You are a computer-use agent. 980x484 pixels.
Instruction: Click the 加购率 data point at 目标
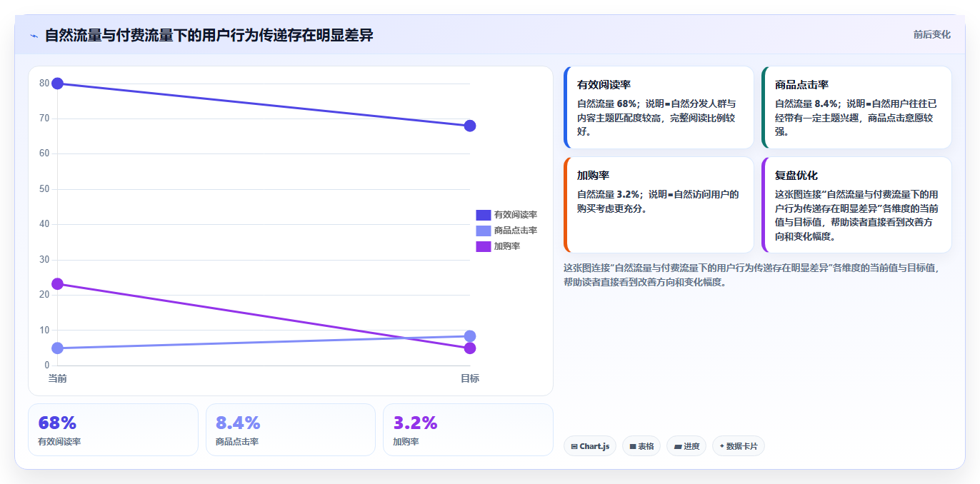[x=470, y=348]
